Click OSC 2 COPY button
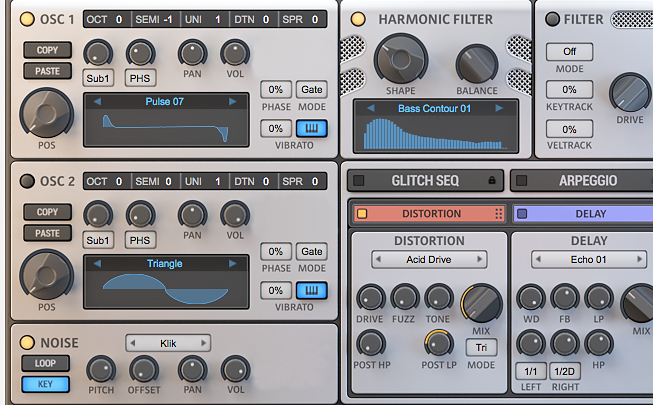Image resolution: width=653 pixels, height=405 pixels. pyautogui.click(x=47, y=212)
